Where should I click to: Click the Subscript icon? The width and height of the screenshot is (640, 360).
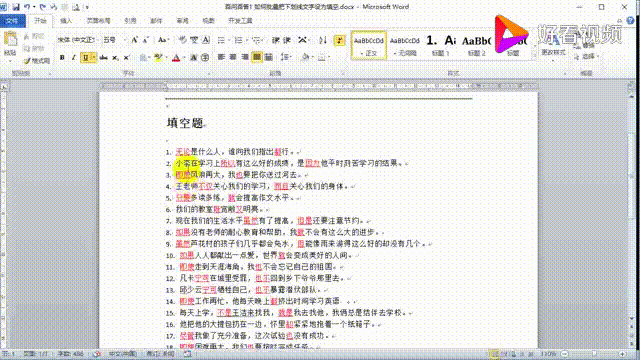115,58
